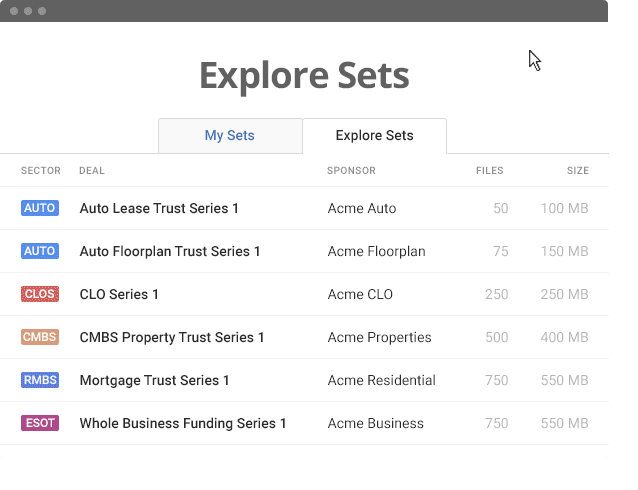
Task: Sort by the DEAL column header
Action: click(91, 171)
